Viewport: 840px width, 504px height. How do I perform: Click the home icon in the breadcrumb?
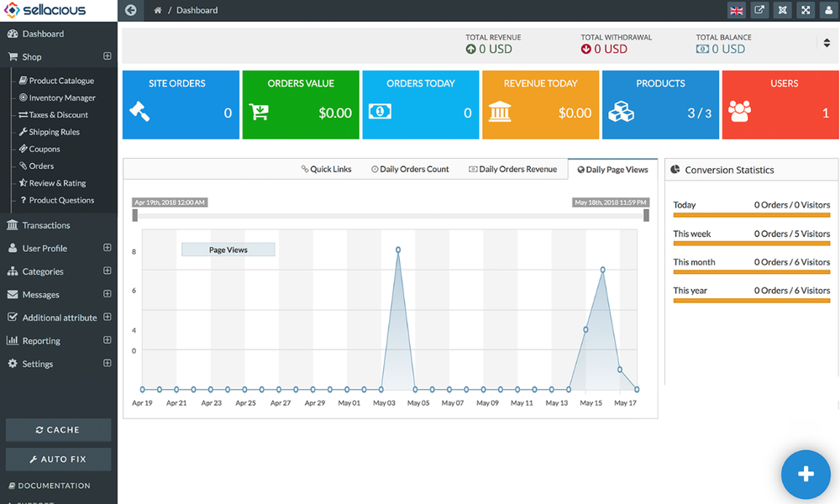click(156, 11)
